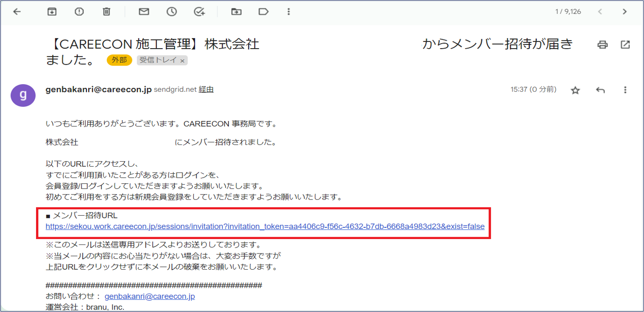Go back to inbox with back arrow

pyautogui.click(x=17, y=12)
